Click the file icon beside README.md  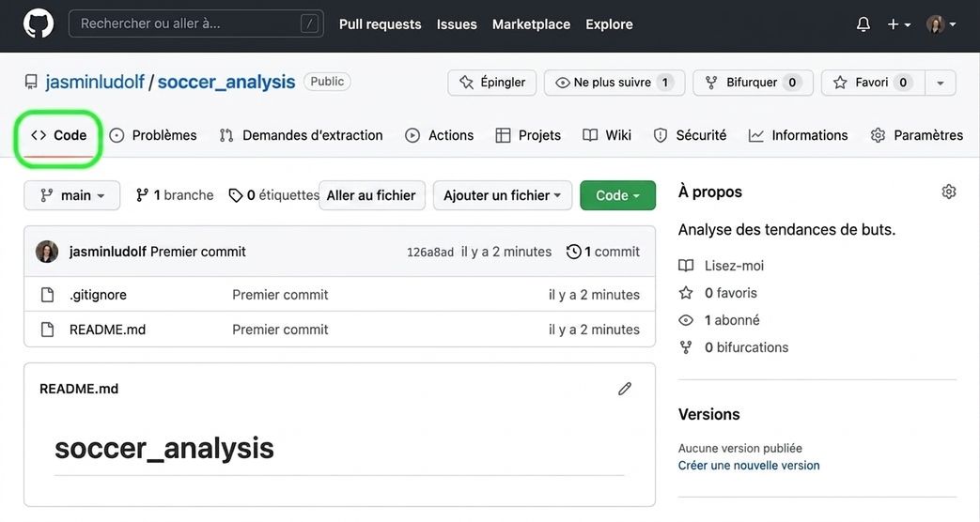coord(48,330)
